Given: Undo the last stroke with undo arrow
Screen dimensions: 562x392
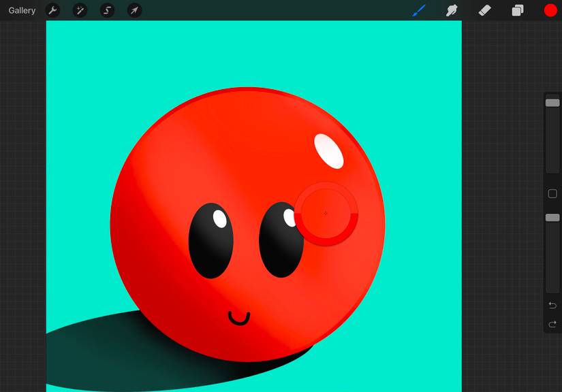Looking at the screenshot, I should pos(552,306).
